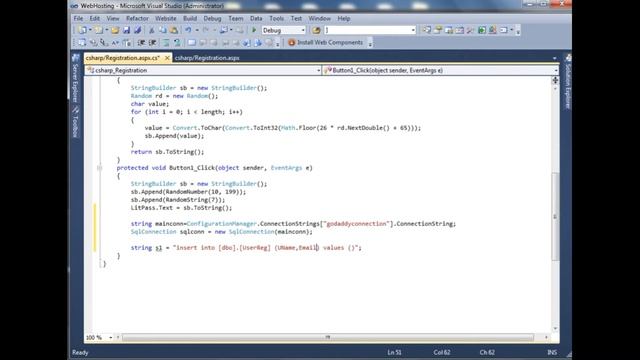
Task: Open the Build menu
Action: tap(190, 18)
